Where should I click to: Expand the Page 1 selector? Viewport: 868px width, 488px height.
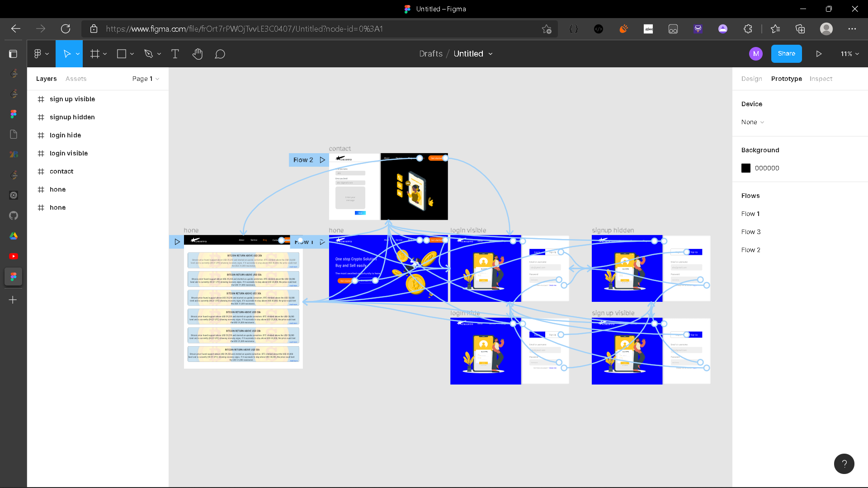[x=145, y=79]
